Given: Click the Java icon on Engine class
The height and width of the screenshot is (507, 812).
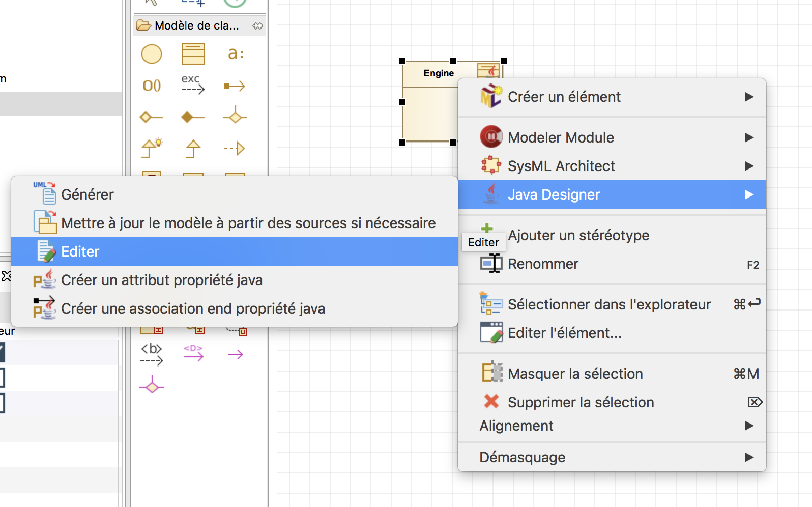Looking at the screenshot, I should tap(488, 70).
